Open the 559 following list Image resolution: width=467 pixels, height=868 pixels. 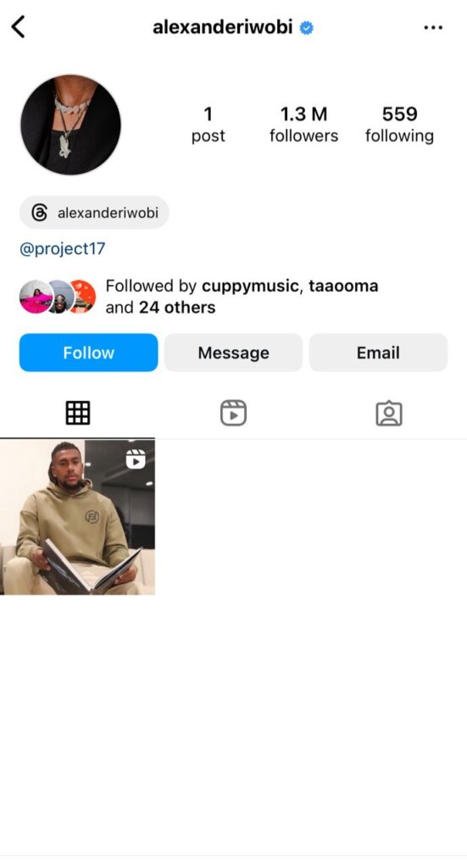[x=399, y=125]
